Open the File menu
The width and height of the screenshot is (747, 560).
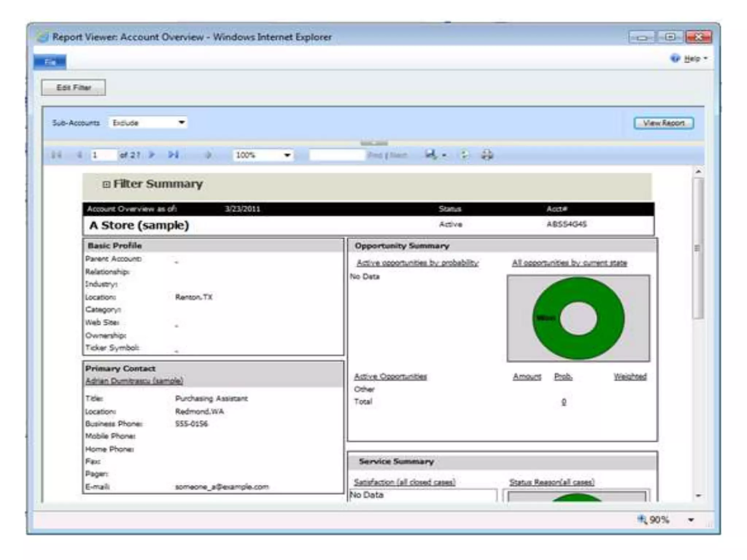pos(50,62)
